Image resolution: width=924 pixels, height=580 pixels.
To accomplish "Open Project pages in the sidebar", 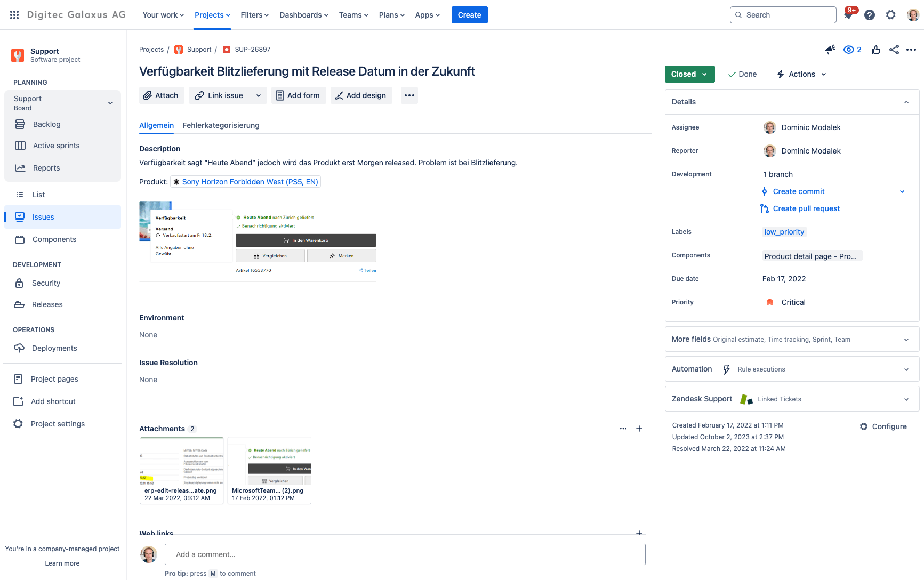I will (x=62, y=379).
